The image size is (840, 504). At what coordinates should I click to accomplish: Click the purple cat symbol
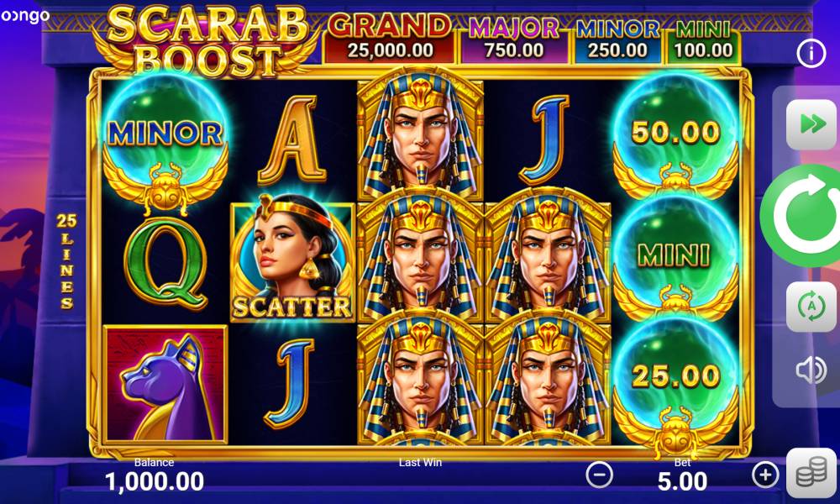165,383
